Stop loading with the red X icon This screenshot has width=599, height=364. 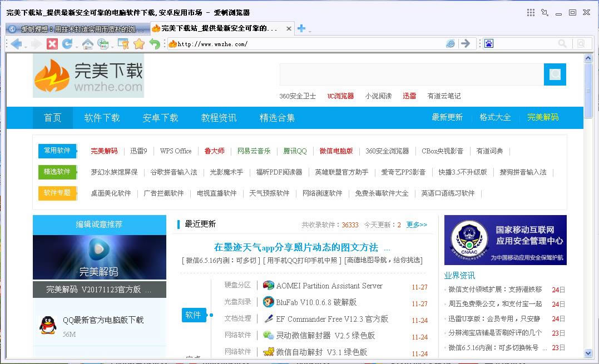(52, 44)
